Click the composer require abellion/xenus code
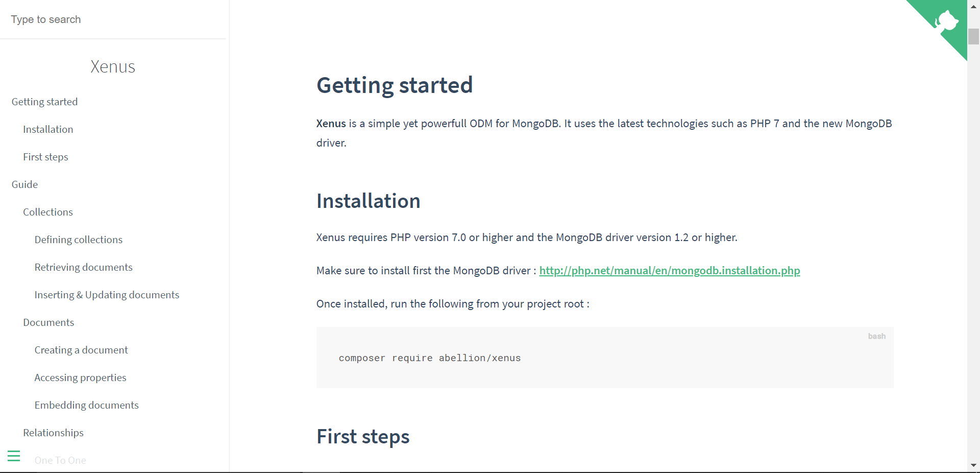Image resolution: width=980 pixels, height=473 pixels. tap(430, 358)
